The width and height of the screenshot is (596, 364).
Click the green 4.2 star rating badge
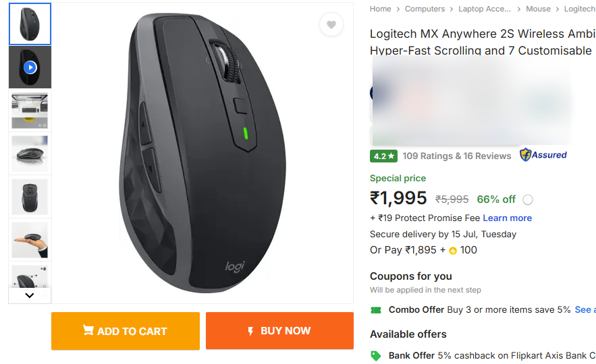[383, 156]
